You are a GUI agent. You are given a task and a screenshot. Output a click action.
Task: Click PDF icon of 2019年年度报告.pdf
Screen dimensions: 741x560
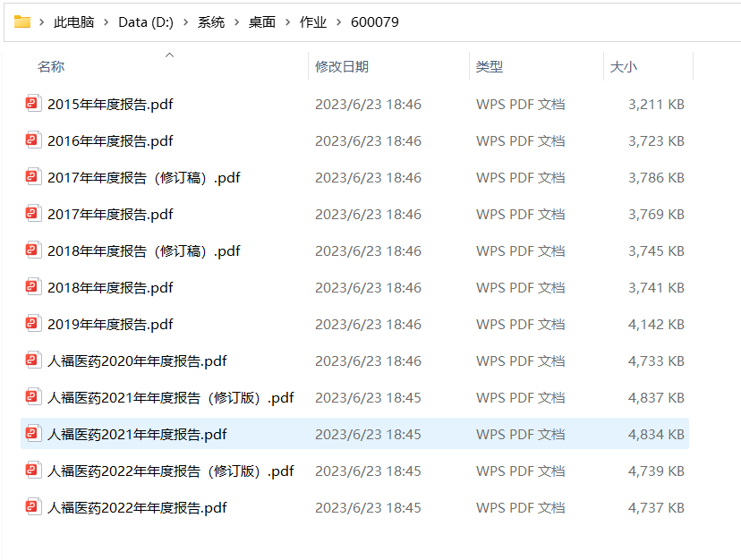click(33, 324)
